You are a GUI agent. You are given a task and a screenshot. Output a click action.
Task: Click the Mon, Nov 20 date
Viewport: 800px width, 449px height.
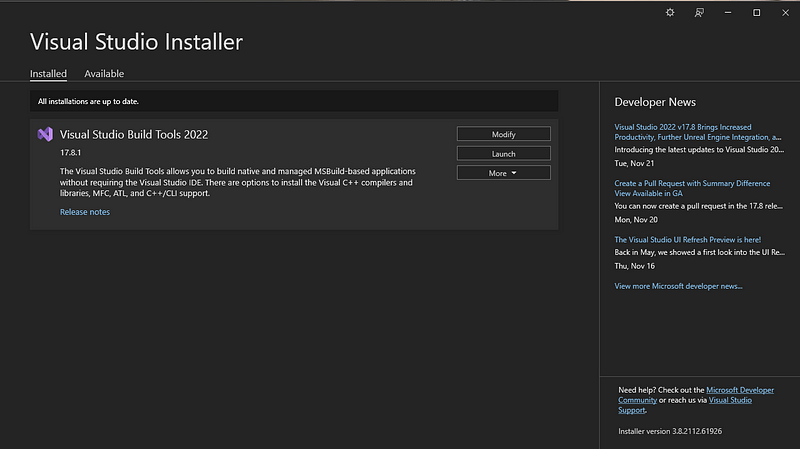[636, 220]
